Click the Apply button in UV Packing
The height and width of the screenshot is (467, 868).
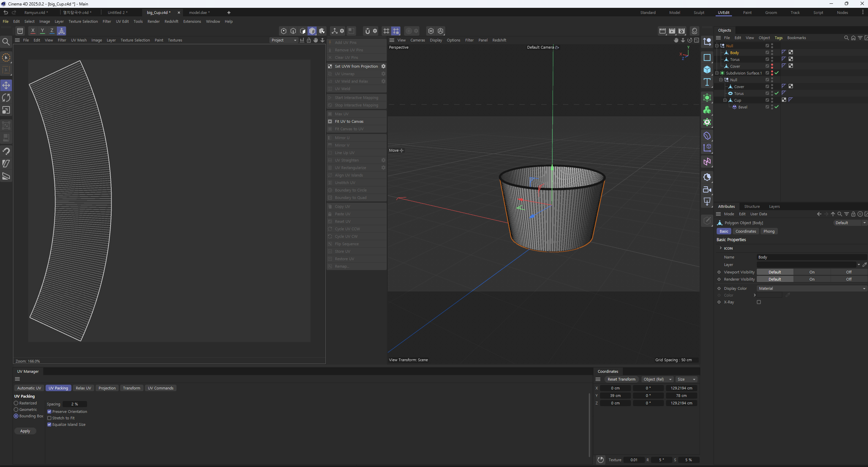point(25,431)
